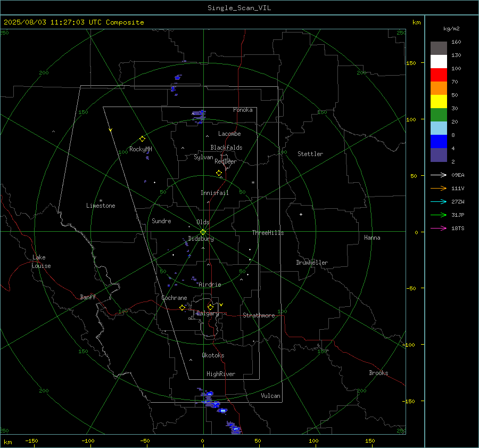Click the asterisk marker east of Innisfail
The height and width of the screenshot is (448, 479).
(253, 183)
